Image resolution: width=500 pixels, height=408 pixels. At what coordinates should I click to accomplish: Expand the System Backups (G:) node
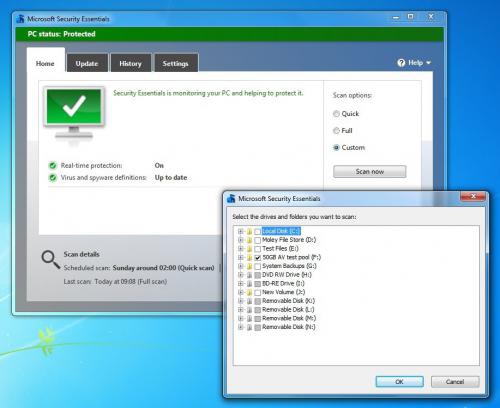241,266
